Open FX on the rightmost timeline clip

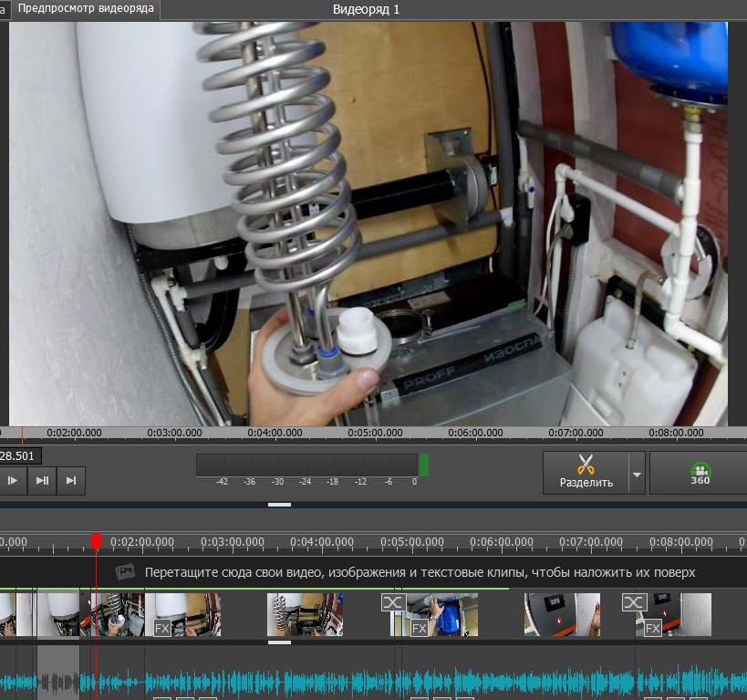(x=652, y=628)
